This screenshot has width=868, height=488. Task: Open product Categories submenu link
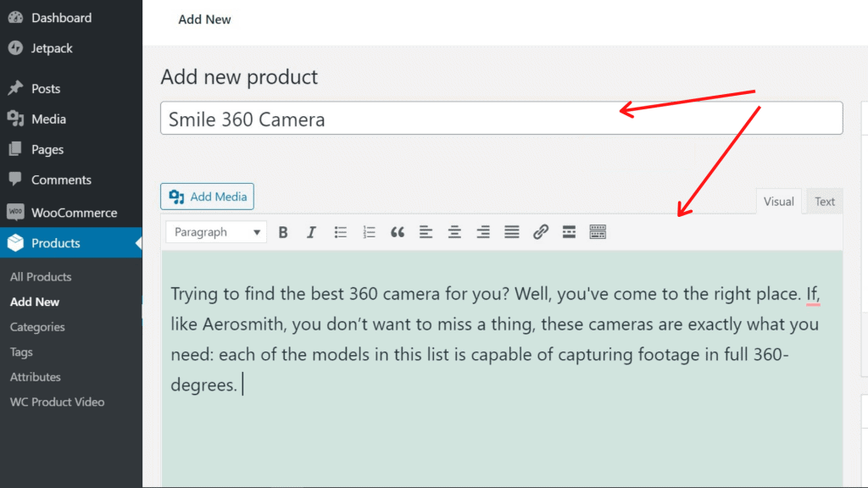point(37,327)
